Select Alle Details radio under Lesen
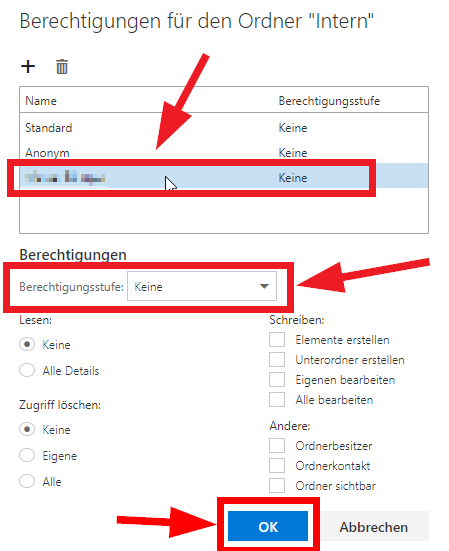 [x=27, y=370]
